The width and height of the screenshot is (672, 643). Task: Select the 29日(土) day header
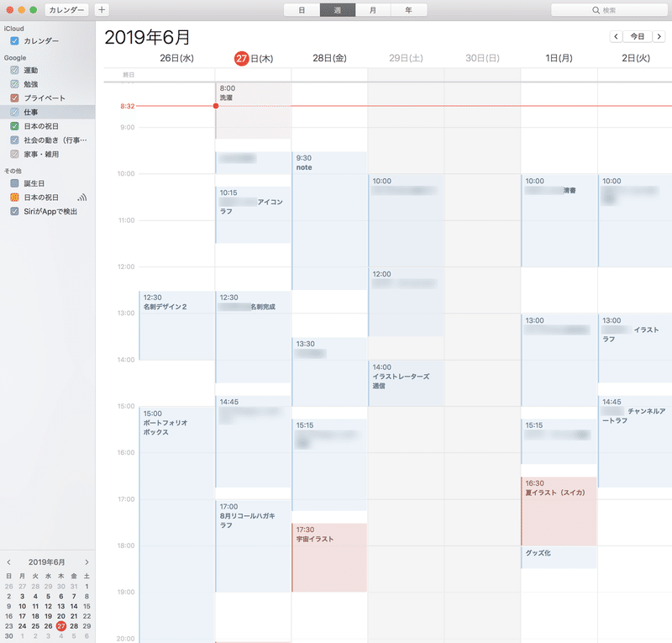[406, 58]
